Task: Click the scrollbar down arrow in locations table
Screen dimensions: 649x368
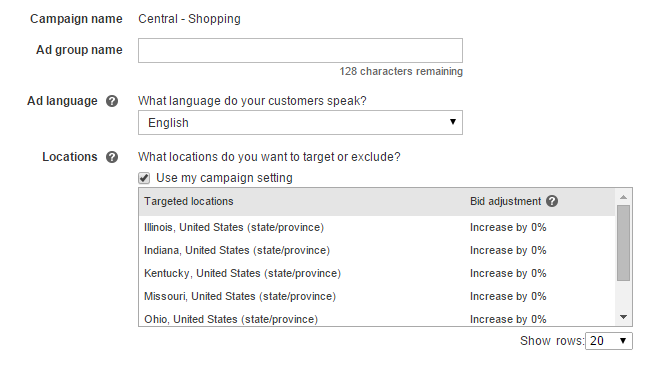Action: pos(623,317)
